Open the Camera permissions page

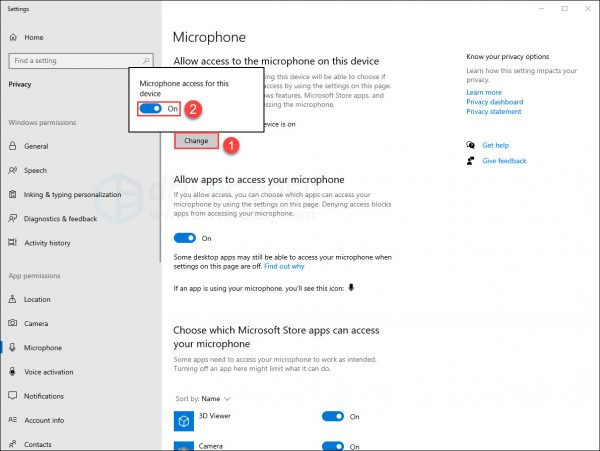click(x=36, y=323)
